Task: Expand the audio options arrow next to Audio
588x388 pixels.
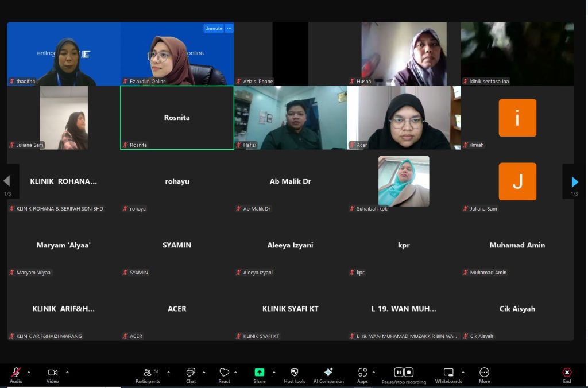Action: pyautogui.click(x=29, y=373)
